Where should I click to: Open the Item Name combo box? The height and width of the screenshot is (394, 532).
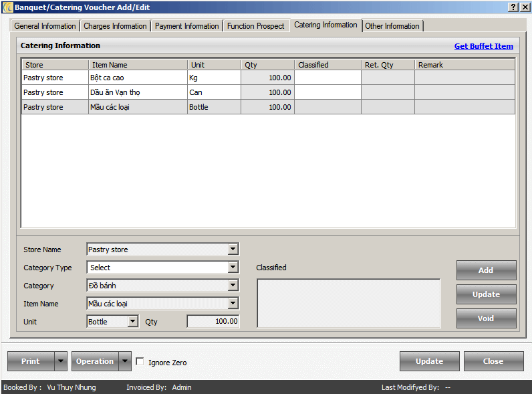(x=233, y=304)
